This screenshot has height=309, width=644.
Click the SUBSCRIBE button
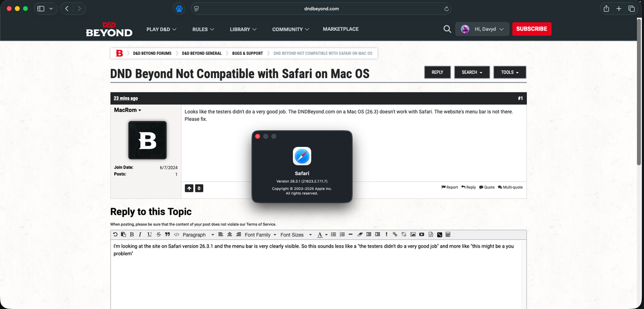pos(532,29)
